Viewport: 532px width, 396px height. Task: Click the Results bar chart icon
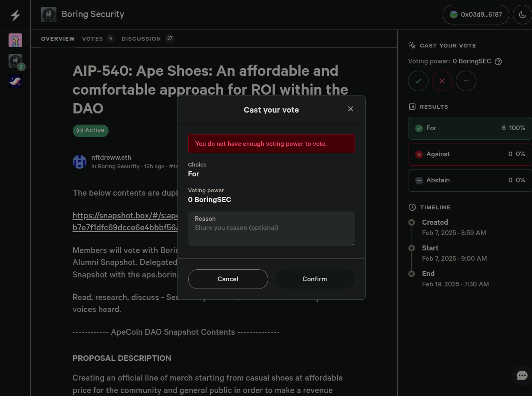tap(412, 107)
